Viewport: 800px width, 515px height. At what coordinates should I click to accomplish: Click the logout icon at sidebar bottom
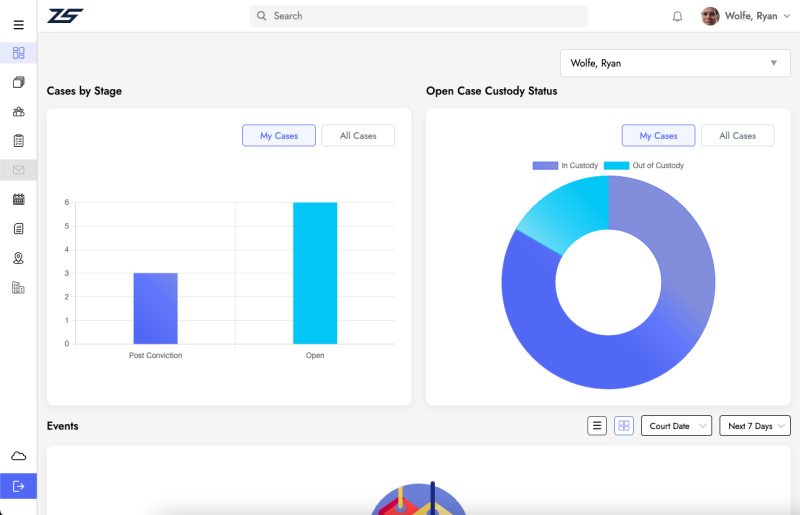pos(18,486)
